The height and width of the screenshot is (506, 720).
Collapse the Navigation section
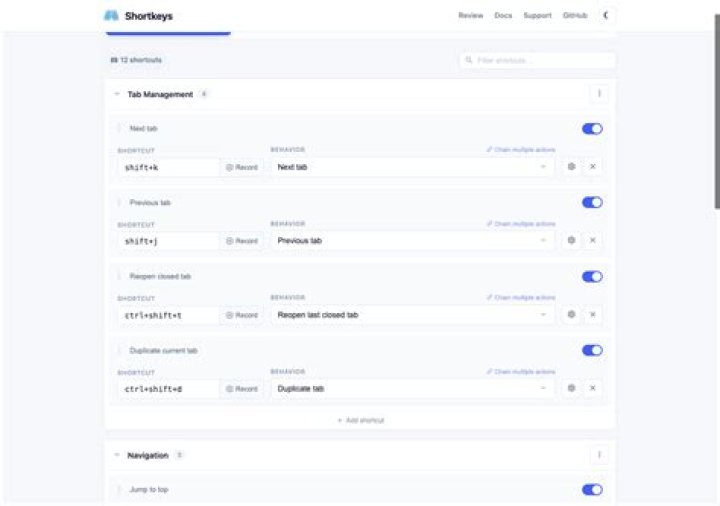point(117,455)
